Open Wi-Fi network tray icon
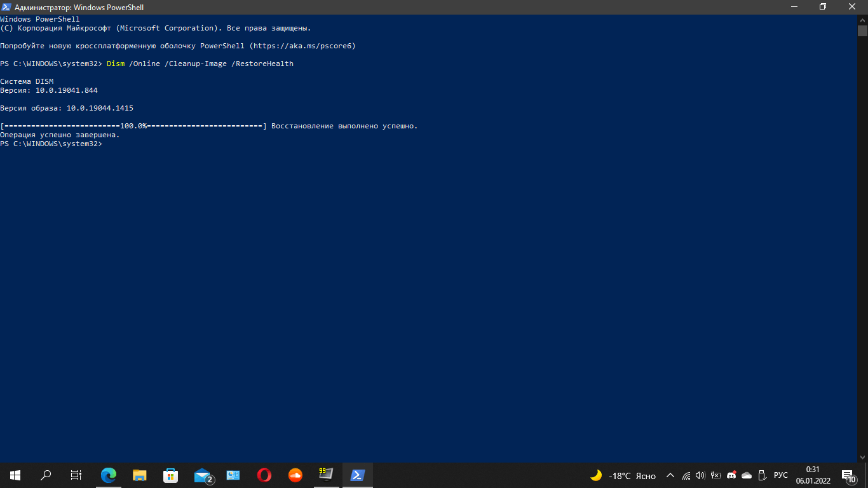 pyautogui.click(x=686, y=475)
